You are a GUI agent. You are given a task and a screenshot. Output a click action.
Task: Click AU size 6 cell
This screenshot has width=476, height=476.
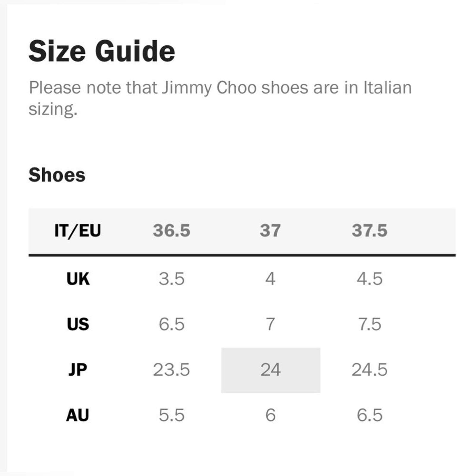(x=270, y=415)
